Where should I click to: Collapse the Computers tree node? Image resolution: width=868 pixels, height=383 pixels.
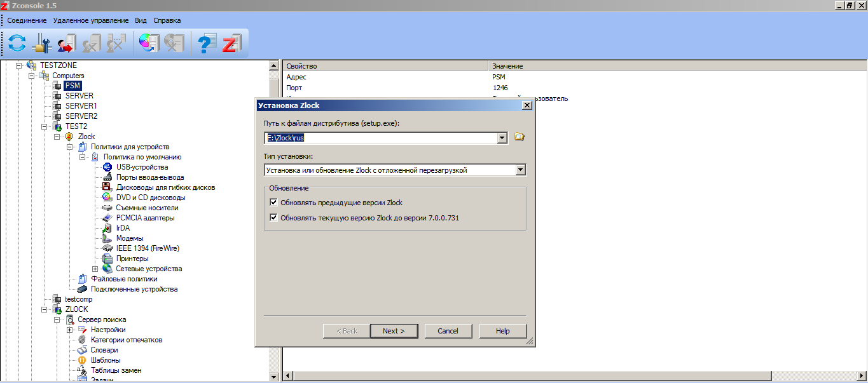click(x=32, y=76)
